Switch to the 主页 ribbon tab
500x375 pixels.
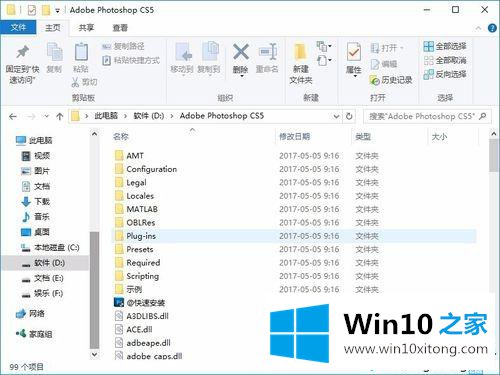(x=53, y=28)
